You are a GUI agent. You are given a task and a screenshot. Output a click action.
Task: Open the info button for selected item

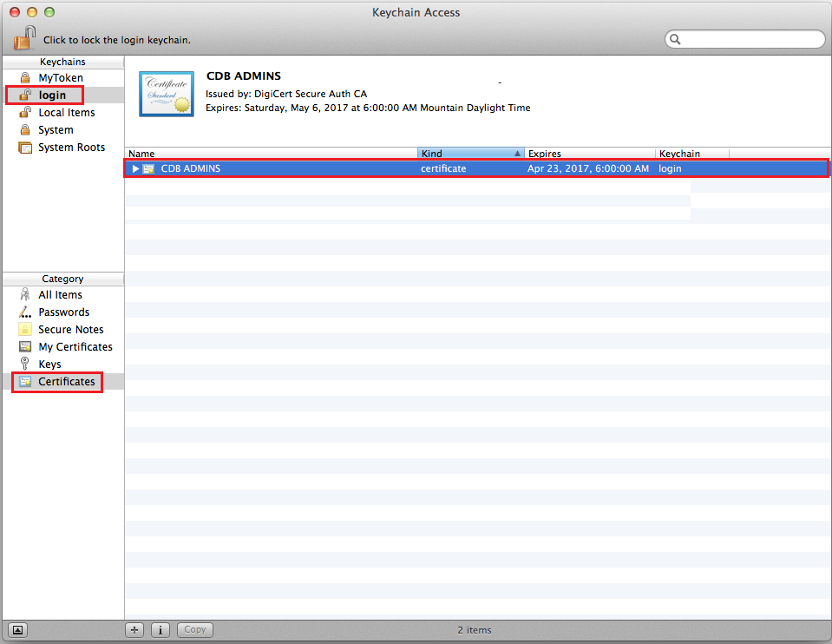[160, 630]
